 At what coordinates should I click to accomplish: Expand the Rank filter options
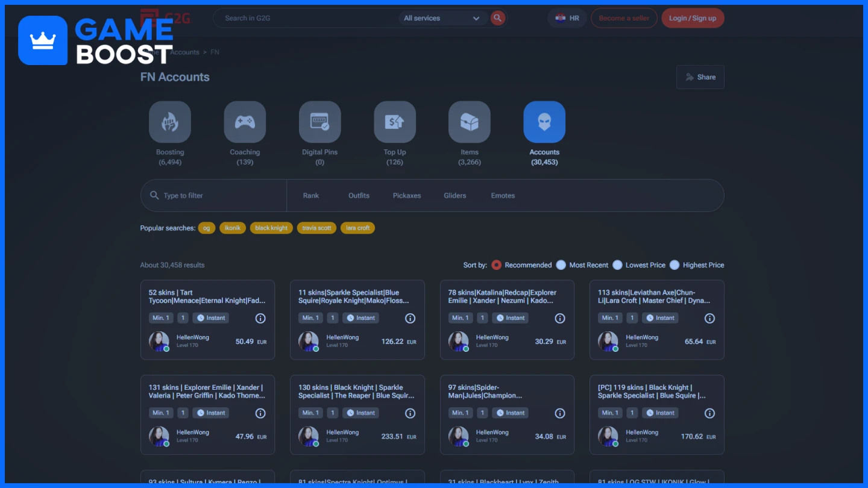(x=311, y=196)
